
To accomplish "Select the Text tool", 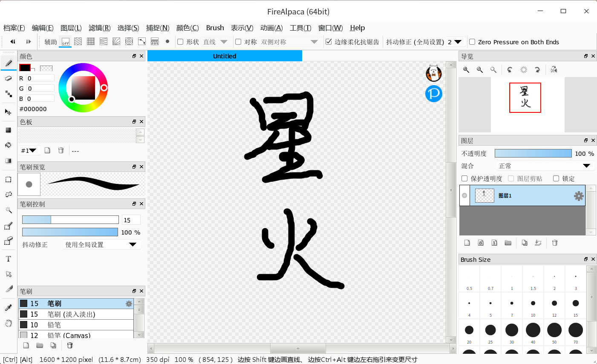I will pyautogui.click(x=8, y=259).
